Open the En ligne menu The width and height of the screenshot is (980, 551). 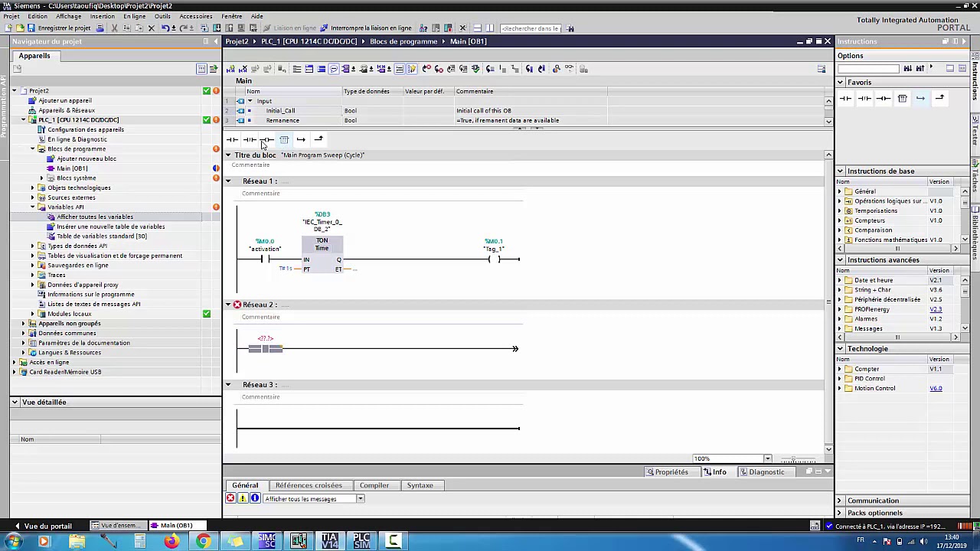pos(134,16)
